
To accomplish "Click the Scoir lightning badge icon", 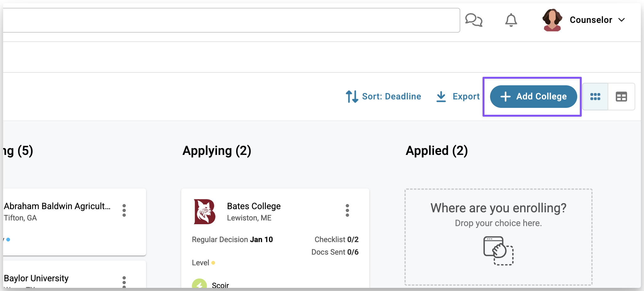I will pyautogui.click(x=199, y=284).
